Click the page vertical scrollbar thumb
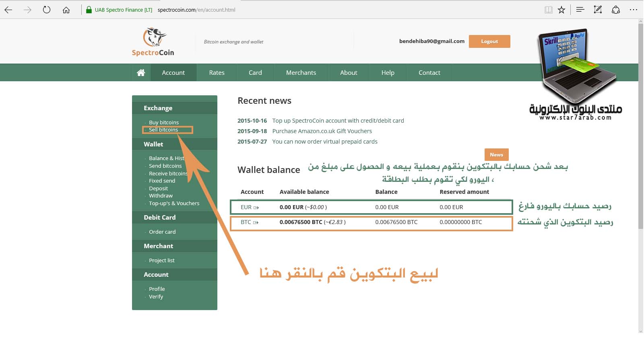Viewport: 644px width, 362px height. pyautogui.click(x=641, y=126)
